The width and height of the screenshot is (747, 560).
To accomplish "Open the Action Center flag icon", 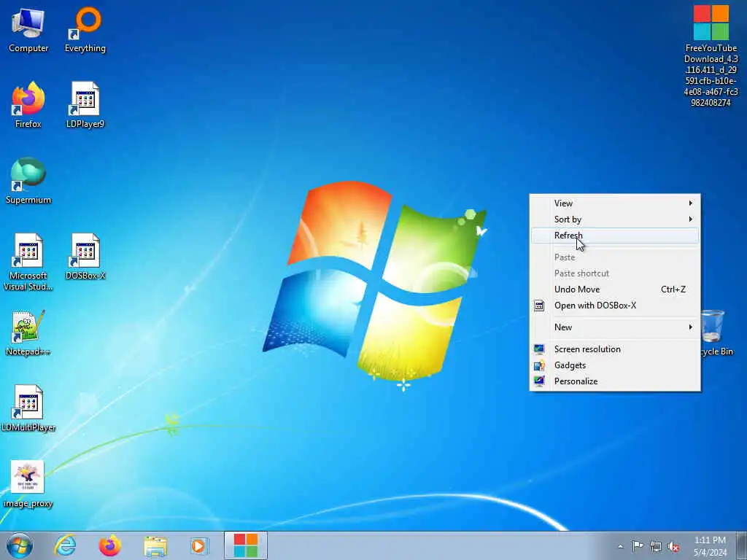I will tap(638, 546).
